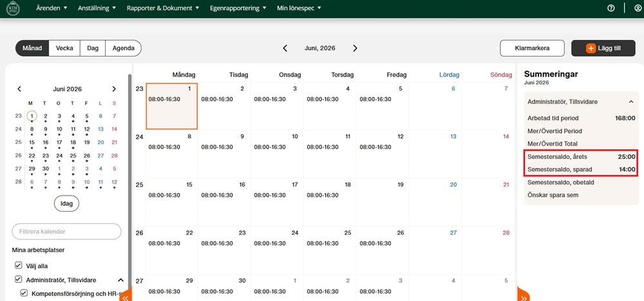Collapse the Summeringar panel with orange arrows
The width and height of the screenshot is (644, 301).
coord(523,295)
